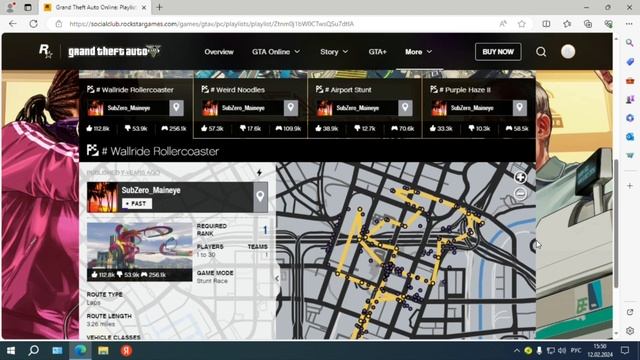This screenshot has width=640, height=360.
Task: Click map pin on Airport Stunt card
Action: (405, 108)
